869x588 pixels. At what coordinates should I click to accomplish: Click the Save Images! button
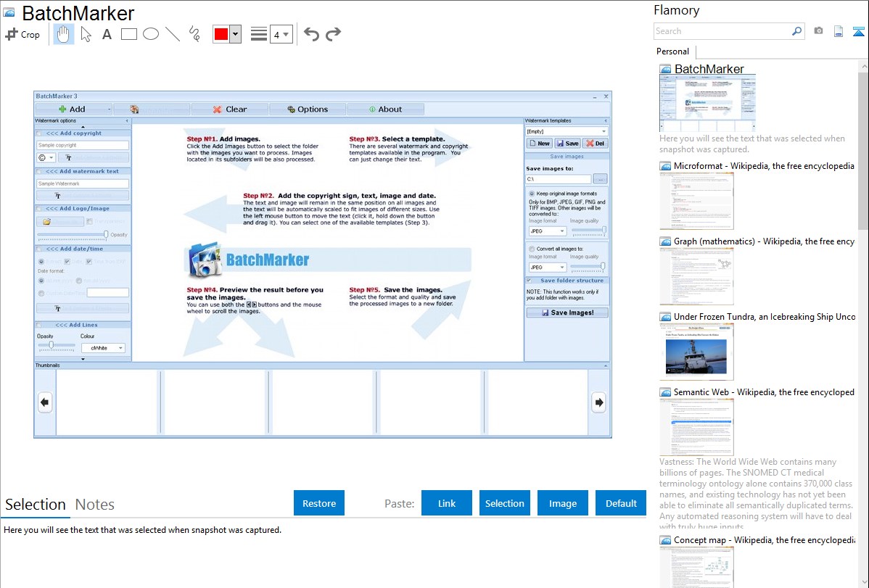tap(567, 312)
